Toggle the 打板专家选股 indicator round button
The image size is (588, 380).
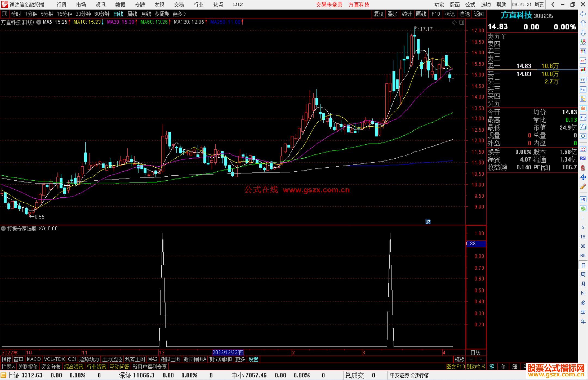(x=3, y=229)
